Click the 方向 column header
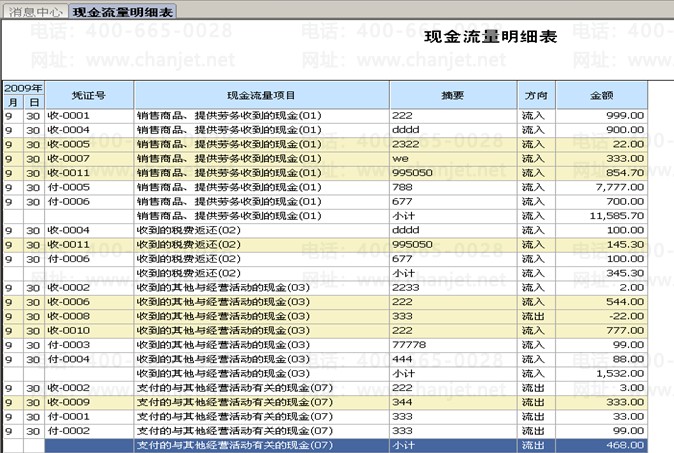The image size is (674, 453). click(x=536, y=95)
